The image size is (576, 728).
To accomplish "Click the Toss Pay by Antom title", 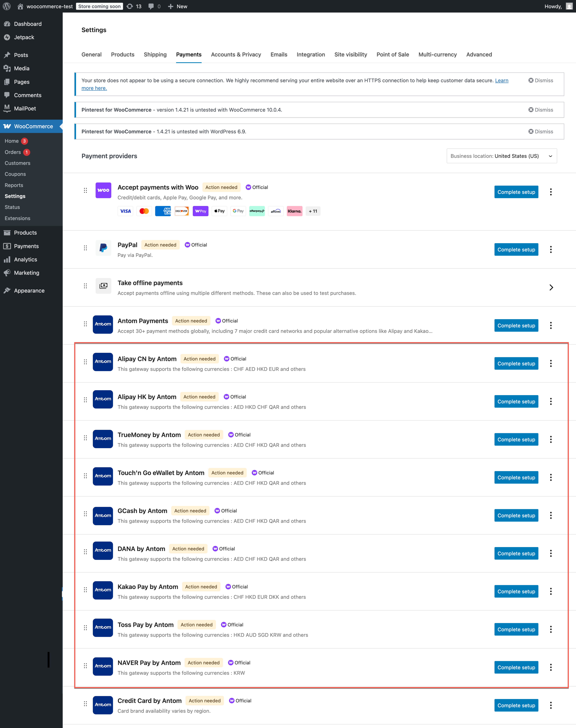I will tap(146, 625).
